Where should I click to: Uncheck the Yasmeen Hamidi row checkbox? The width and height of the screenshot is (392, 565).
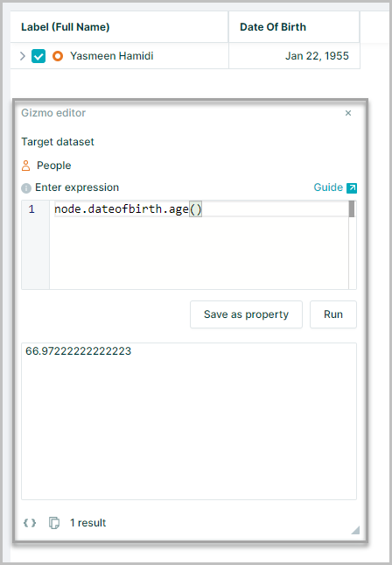pos(38,56)
